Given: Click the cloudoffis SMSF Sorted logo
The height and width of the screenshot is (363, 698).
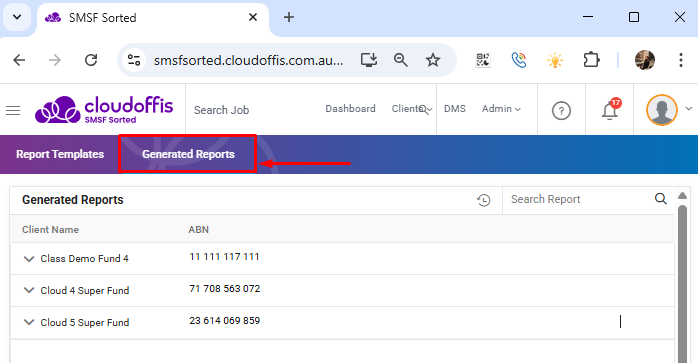Looking at the screenshot, I should coord(104,109).
